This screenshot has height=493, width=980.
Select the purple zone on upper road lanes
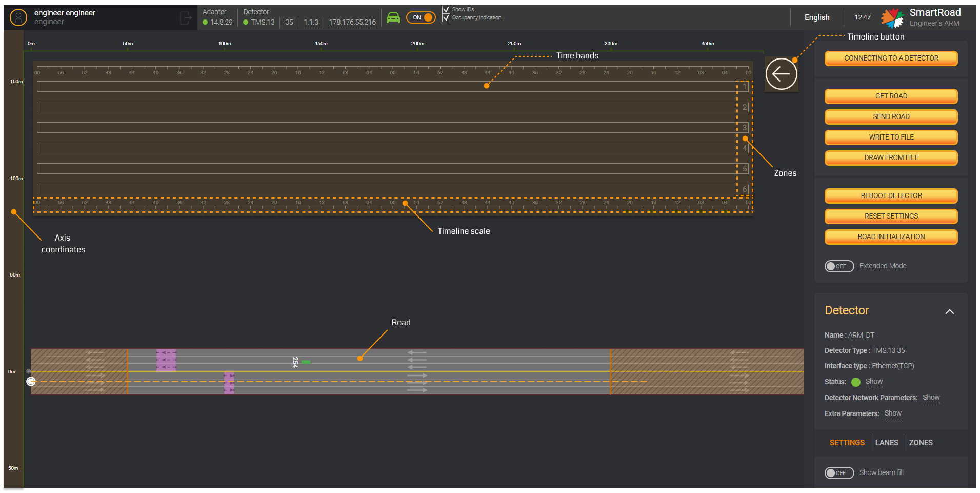[166, 360]
